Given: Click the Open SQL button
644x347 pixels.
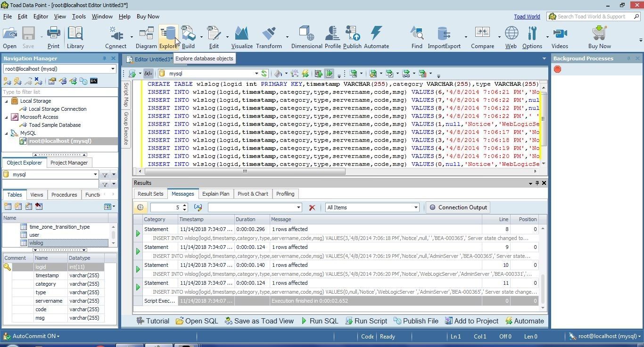Looking at the screenshot, I should coord(197,321).
